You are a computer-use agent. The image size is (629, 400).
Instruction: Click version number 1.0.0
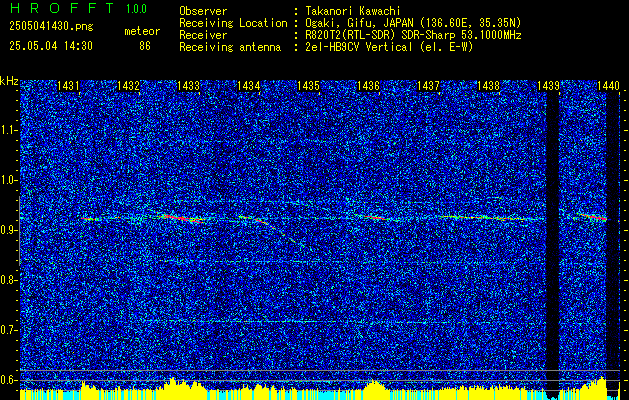tap(136, 9)
